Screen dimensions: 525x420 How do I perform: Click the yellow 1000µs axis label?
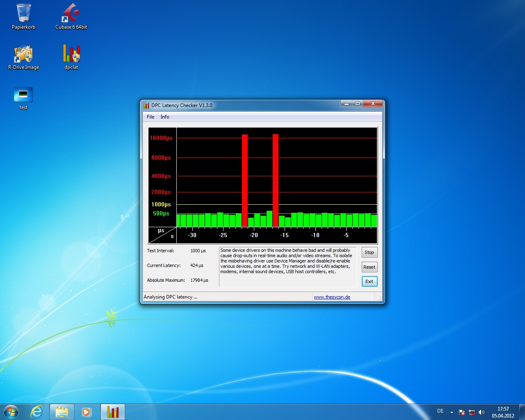161,204
